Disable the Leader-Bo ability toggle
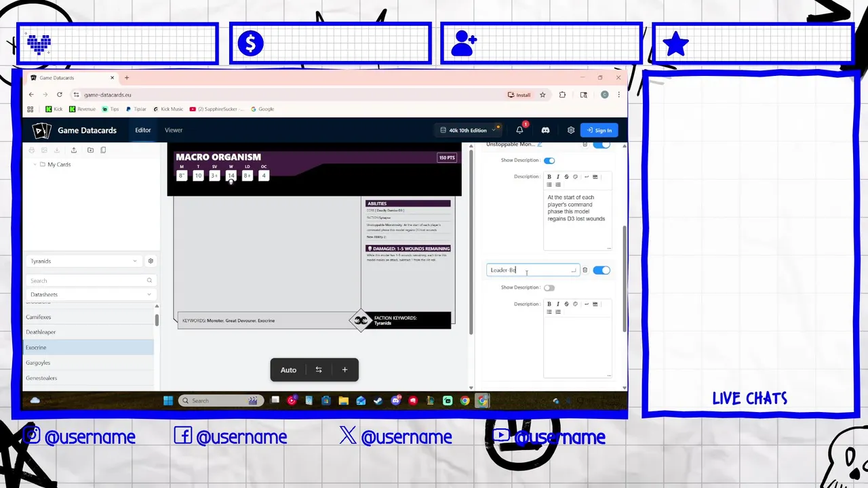This screenshot has width=868, height=488. (x=601, y=270)
